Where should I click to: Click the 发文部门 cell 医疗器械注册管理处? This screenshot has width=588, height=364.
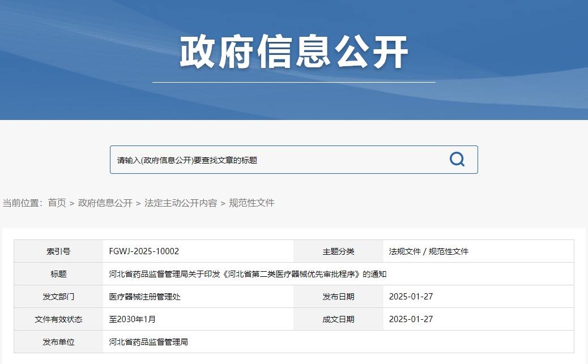pos(146,296)
